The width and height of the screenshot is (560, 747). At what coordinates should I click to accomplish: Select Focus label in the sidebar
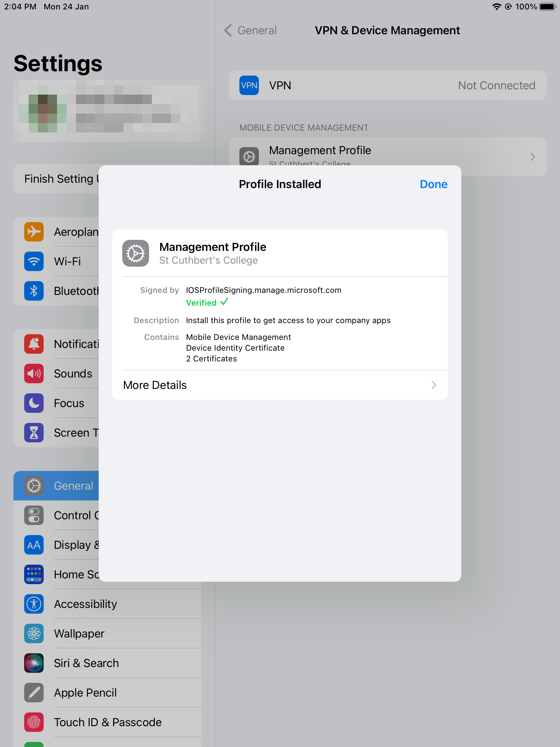pos(69,403)
